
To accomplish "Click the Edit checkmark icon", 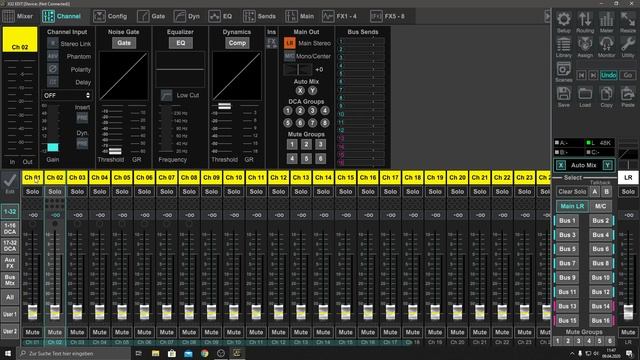I will (10, 182).
